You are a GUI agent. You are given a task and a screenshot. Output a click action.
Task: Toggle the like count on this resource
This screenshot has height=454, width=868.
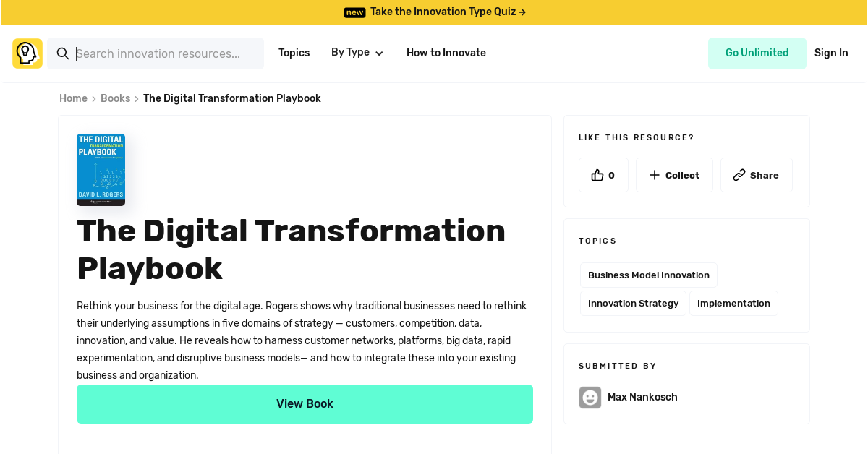(x=603, y=174)
